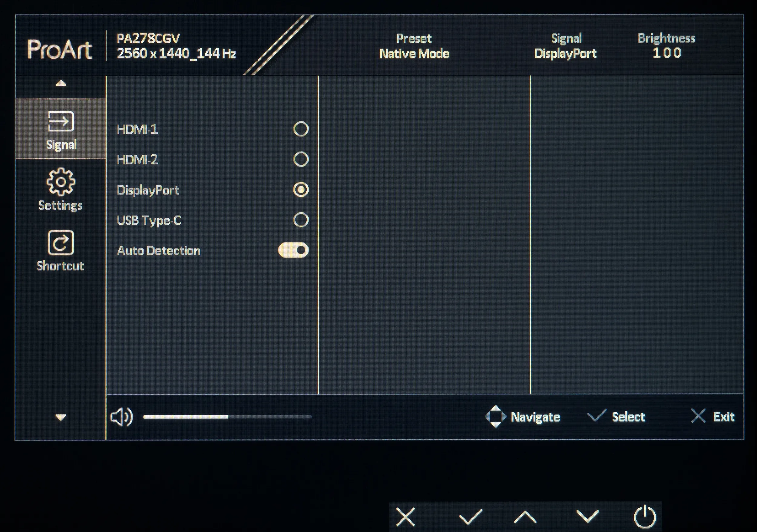This screenshot has width=757, height=532.
Task: Toggle the Auto Detection switch
Action: [293, 250]
